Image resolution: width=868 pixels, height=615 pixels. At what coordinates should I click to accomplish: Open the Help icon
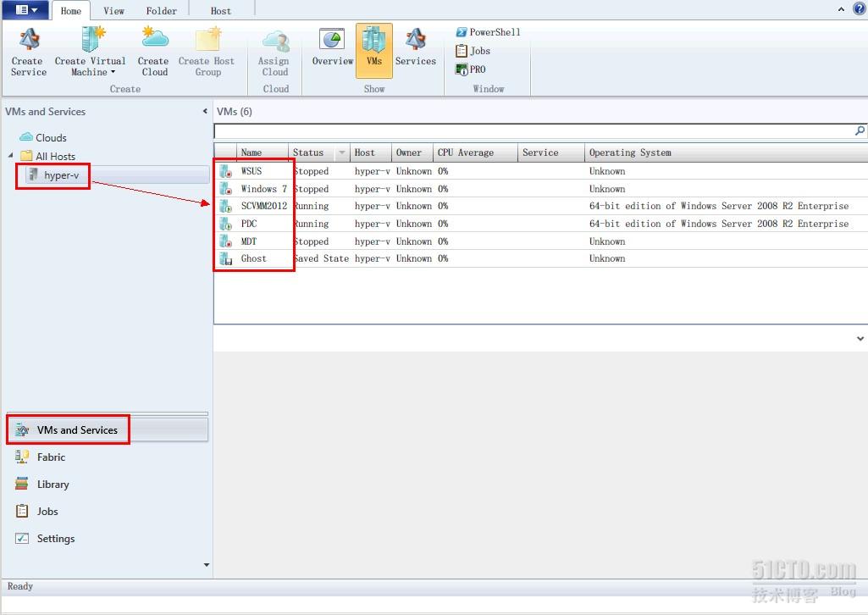point(860,8)
